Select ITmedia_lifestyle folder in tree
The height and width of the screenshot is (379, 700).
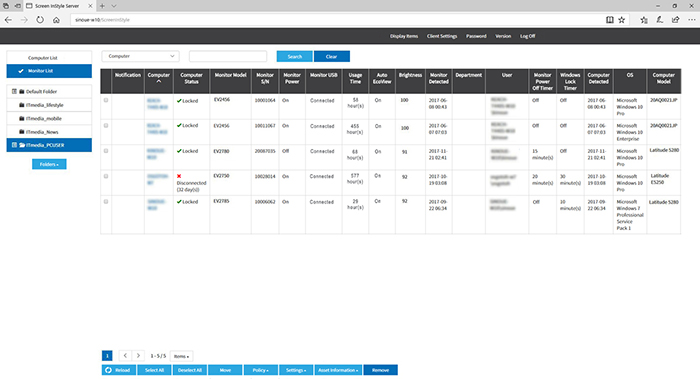[49, 105]
